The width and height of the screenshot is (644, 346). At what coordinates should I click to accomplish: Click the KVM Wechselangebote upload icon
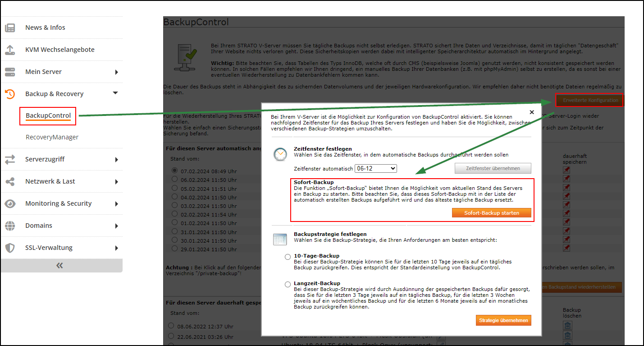pos(10,50)
